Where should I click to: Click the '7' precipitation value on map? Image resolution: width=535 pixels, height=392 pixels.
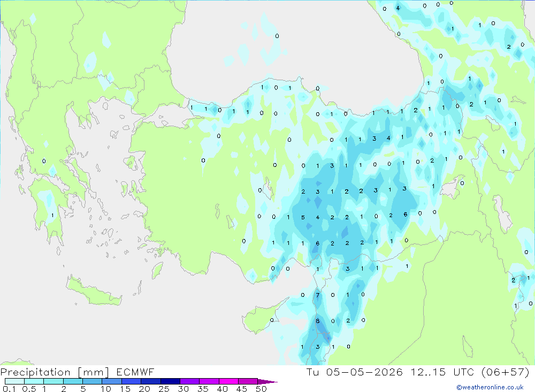[x=318, y=295]
